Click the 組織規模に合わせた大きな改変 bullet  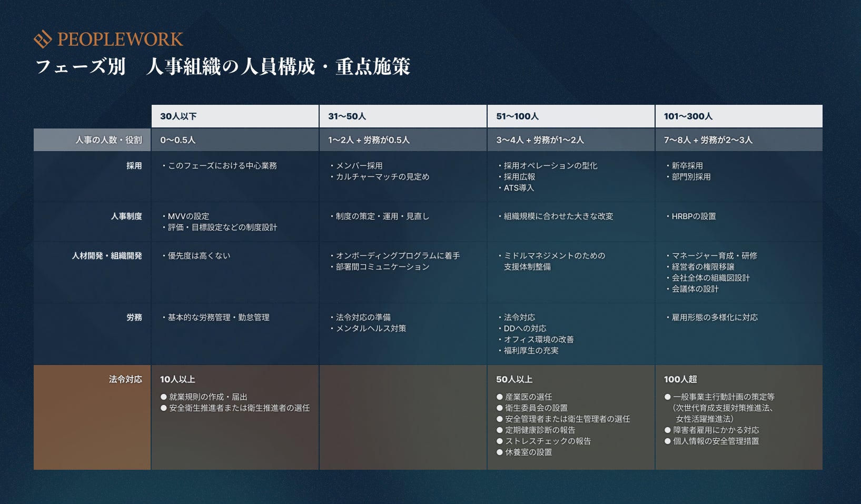pyautogui.click(x=555, y=216)
